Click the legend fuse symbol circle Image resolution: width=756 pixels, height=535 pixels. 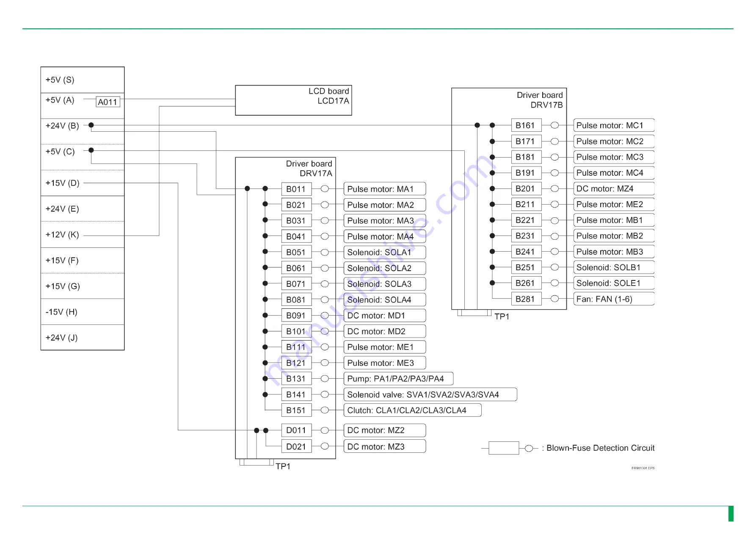(529, 448)
